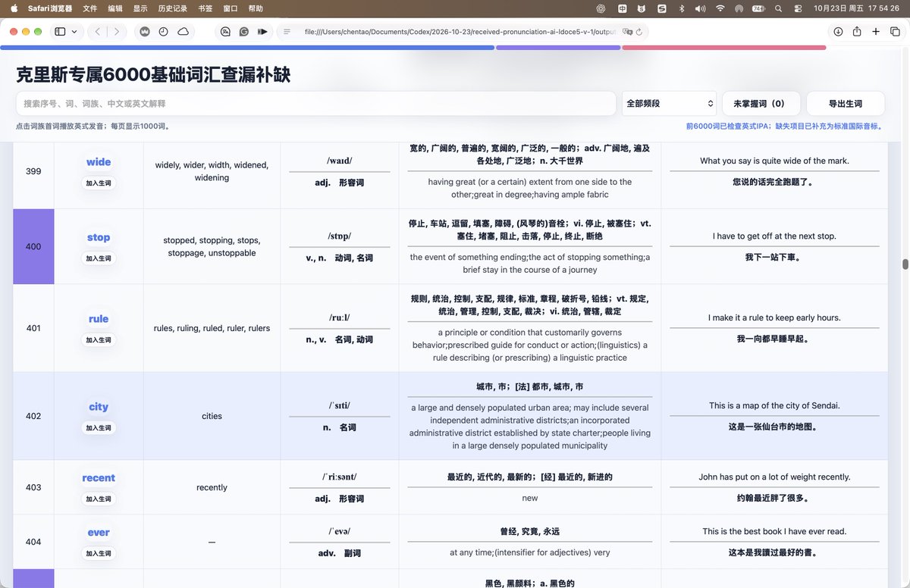Click the battery status icon
The image size is (910, 588).
(x=758, y=8)
